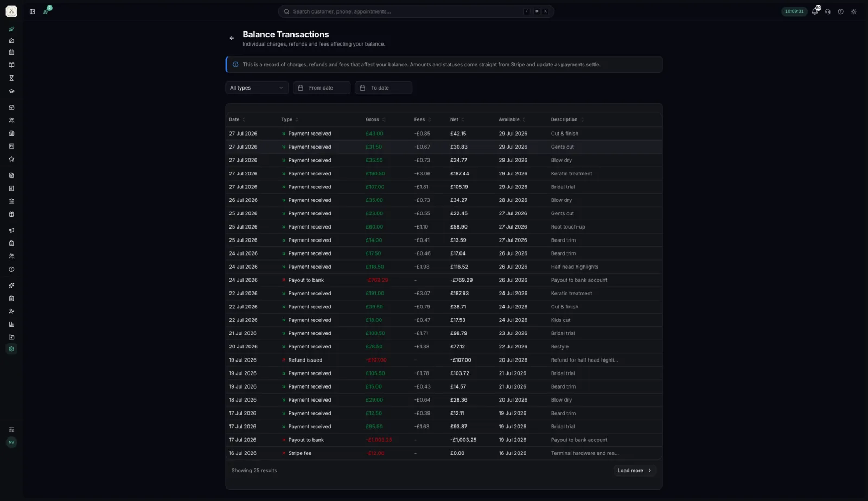Open the sliders preferences icon
This screenshot has height=501, width=868.
click(11, 429)
